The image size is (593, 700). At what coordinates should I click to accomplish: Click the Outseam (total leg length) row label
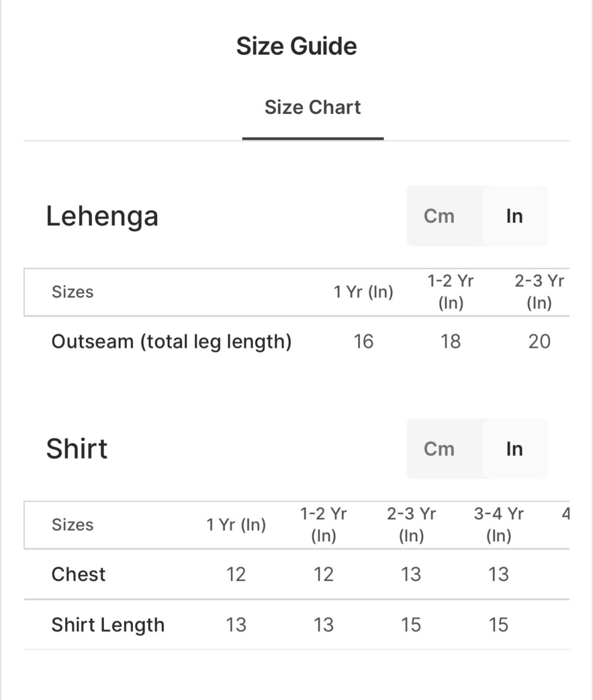171,342
